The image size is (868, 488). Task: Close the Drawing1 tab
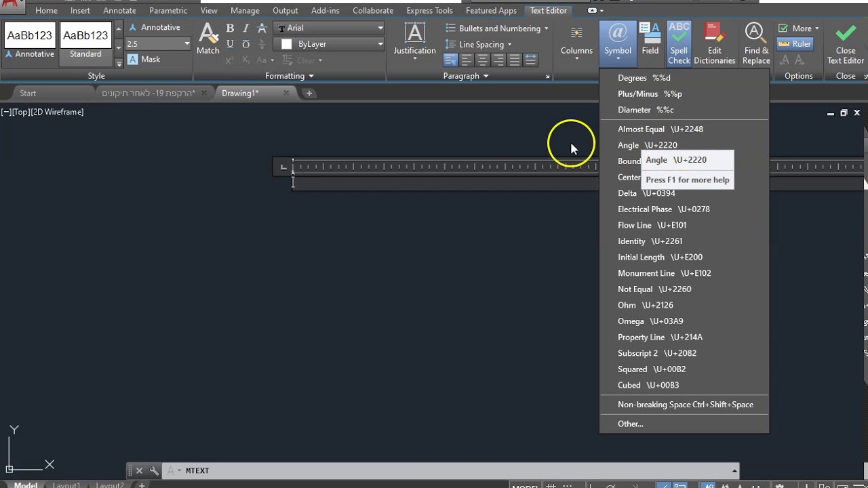pyautogui.click(x=286, y=93)
